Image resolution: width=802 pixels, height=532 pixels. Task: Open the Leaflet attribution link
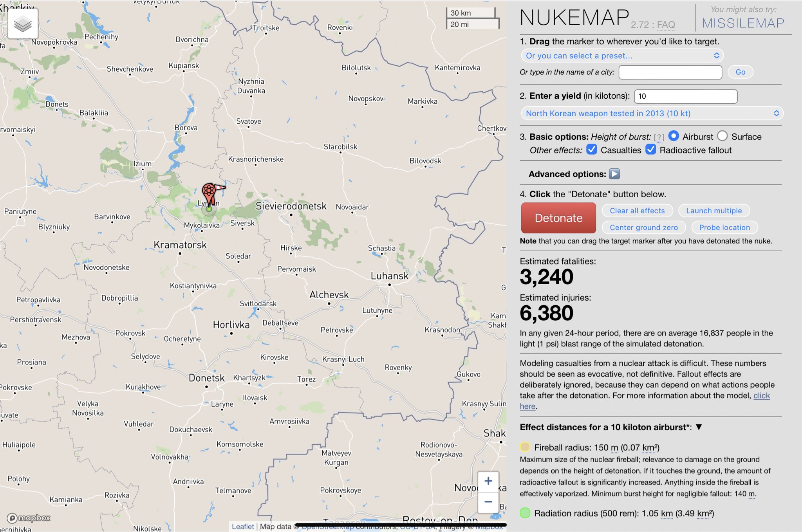[243, 527]
